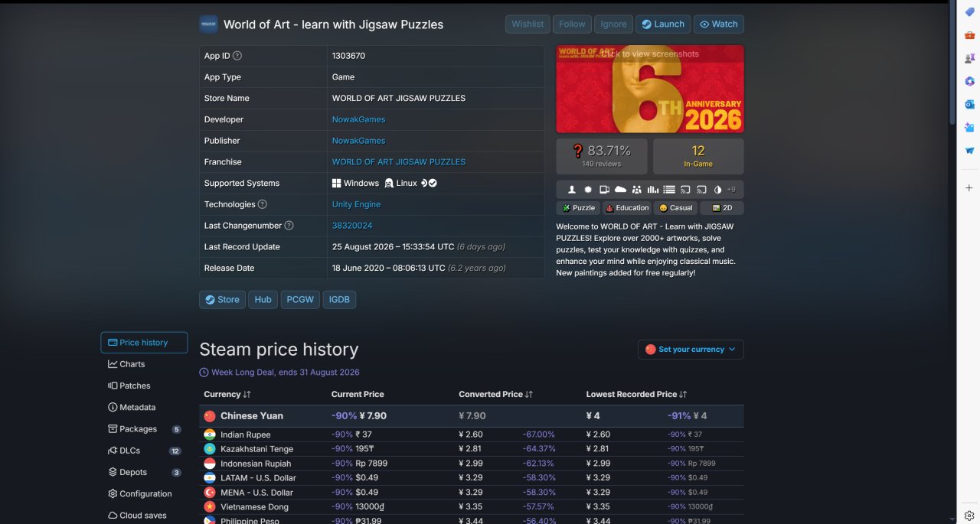Sort by Lowest Recorded Price column

coord(636,394)
